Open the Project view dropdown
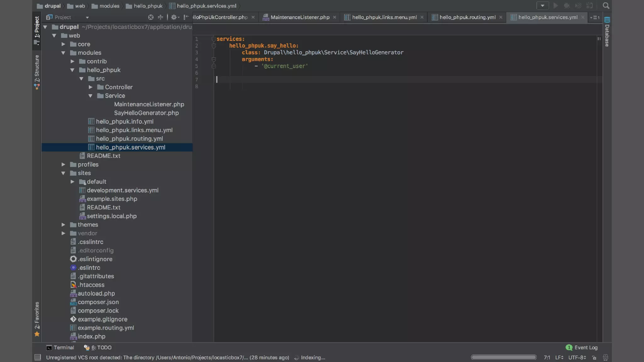Screen dimensions: 644x362 pyautogui.click(x=87, y=17)
